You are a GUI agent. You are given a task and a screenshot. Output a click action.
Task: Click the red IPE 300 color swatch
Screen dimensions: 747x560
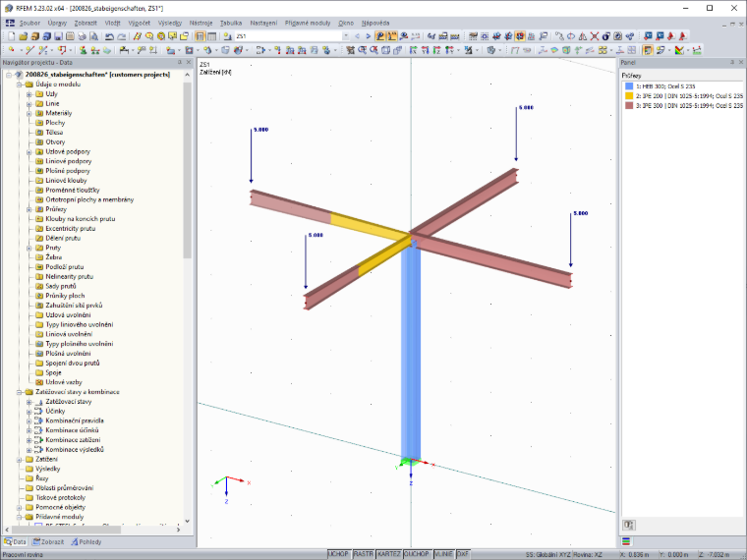pos(629,106)
